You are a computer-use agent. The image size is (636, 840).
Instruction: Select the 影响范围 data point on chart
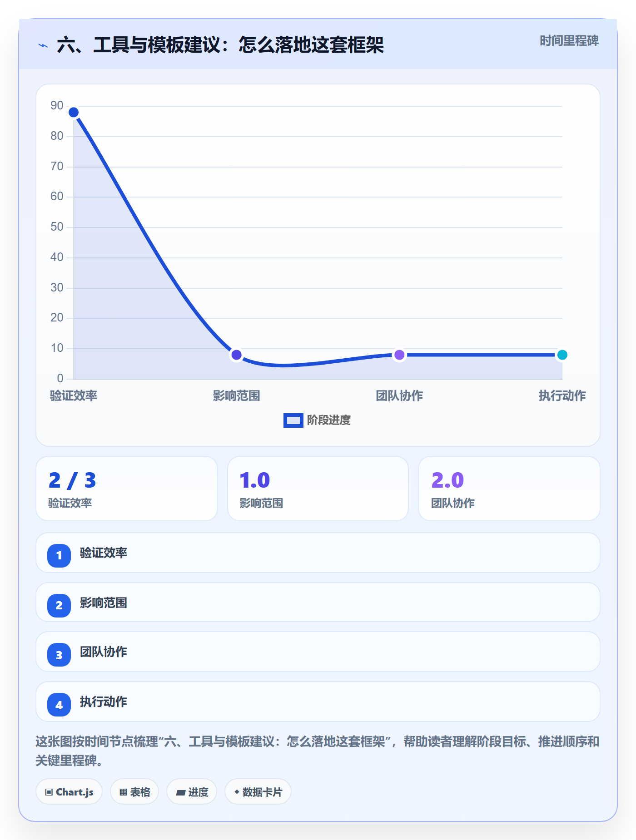[236, 355]
